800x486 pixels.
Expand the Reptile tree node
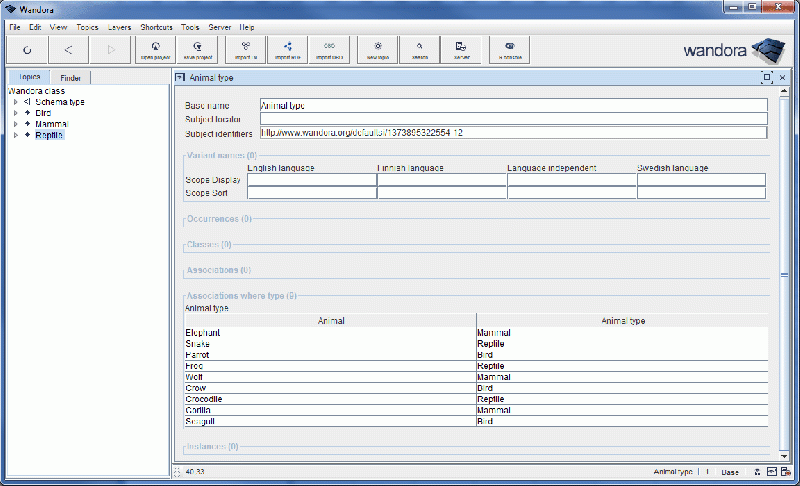[15, 135]
